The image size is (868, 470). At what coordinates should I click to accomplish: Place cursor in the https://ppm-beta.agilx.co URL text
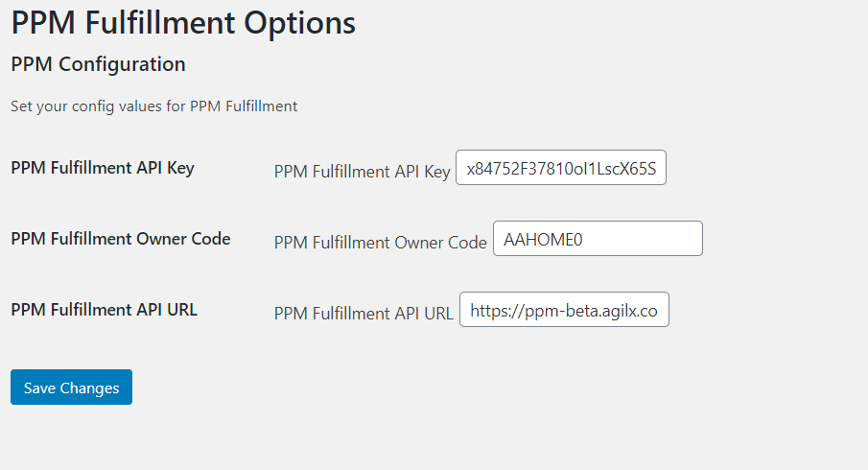pyautogui.click(x=564, y=311)
